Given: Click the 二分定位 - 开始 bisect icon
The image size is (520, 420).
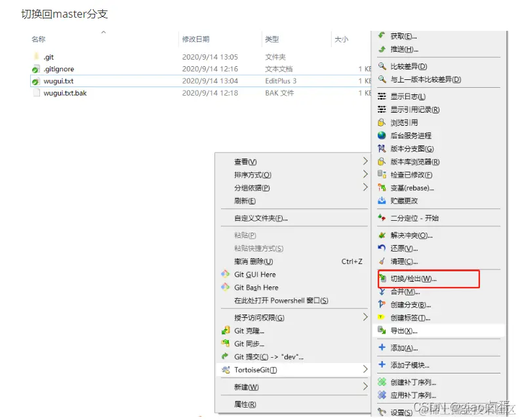Looking at the screenshot, I should [x=382, y=218].
